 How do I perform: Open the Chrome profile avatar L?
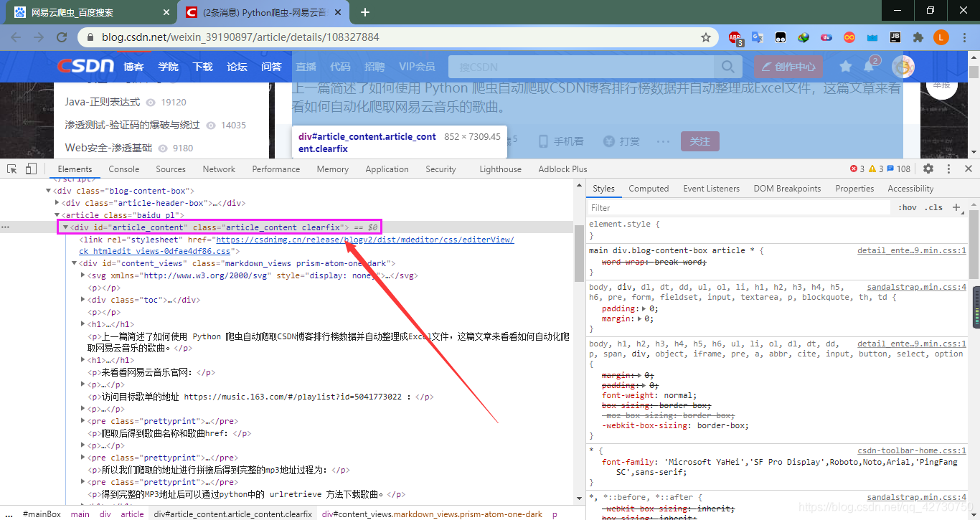tap(941, 37)
